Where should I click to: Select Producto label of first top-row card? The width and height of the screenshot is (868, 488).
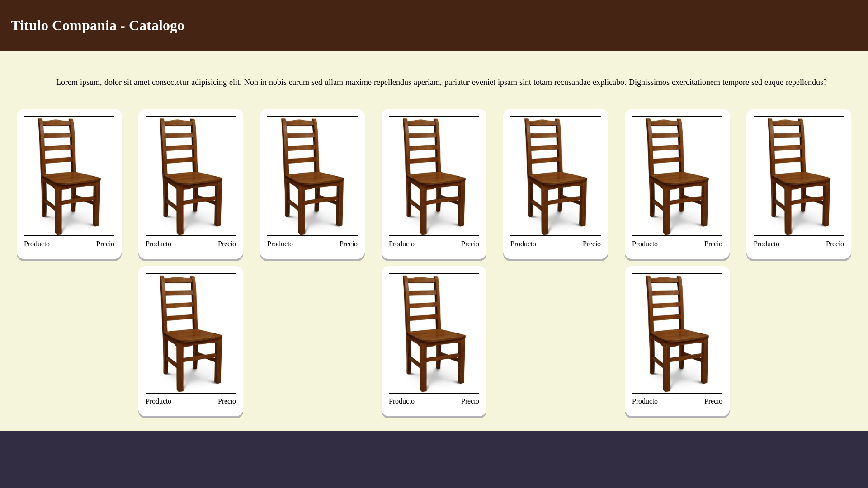37,244
